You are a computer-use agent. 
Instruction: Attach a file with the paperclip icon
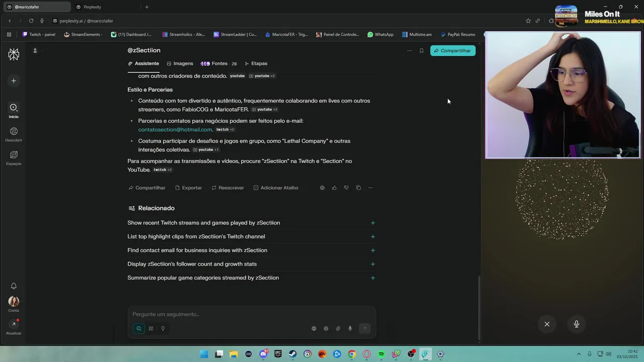pyautogui.click(x=338, y=329)
